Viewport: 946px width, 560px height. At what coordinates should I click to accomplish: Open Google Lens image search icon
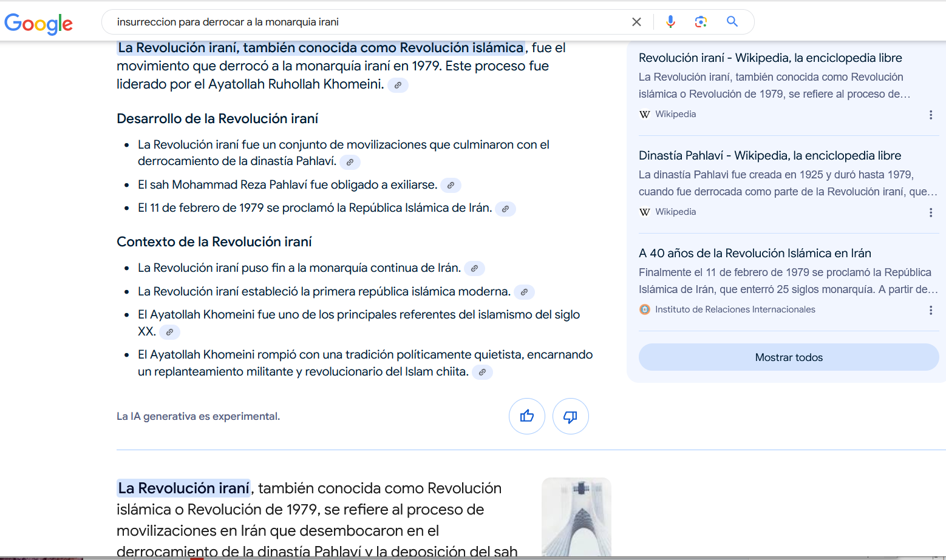point(701,22)
